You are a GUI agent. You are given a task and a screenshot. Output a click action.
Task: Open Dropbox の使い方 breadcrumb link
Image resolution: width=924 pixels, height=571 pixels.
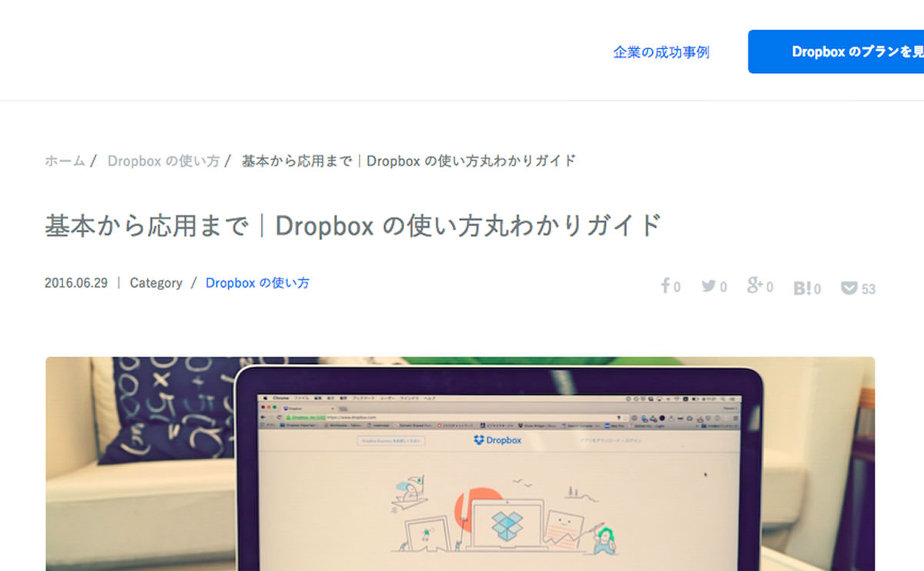pyautogui.click(x=163, y=161)
